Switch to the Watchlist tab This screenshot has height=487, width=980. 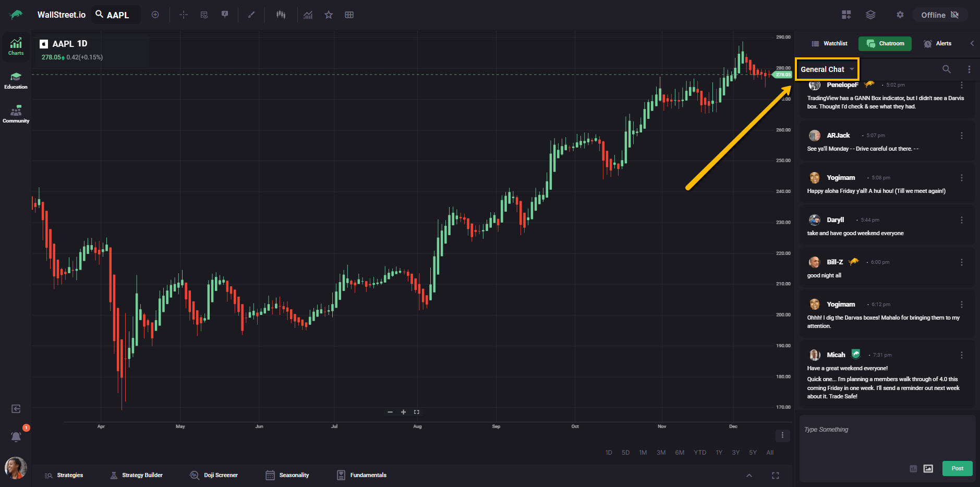829,43
